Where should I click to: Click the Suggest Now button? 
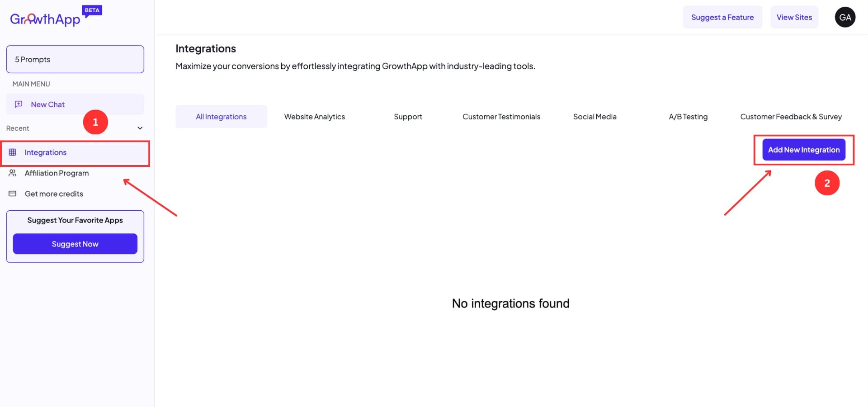(75, 244)
